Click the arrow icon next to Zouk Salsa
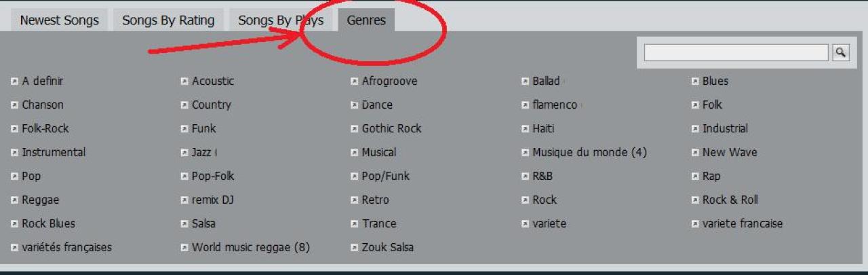Viewport: 868px width, 275px height. pos(354,248)
